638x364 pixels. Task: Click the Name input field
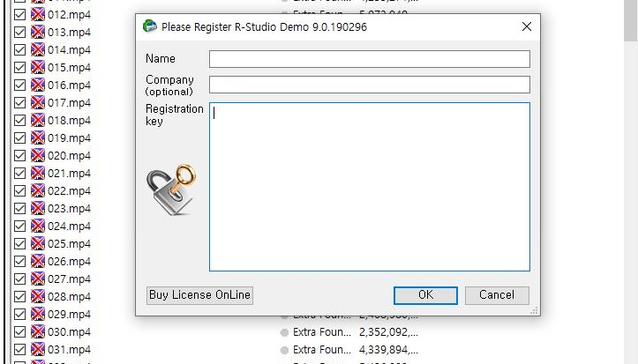[x=370, y=59]
